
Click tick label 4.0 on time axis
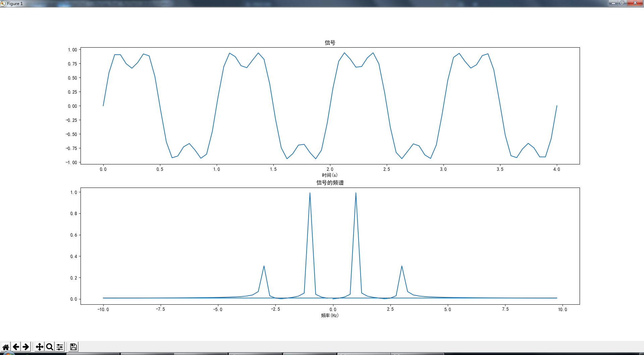coord(557,169)
